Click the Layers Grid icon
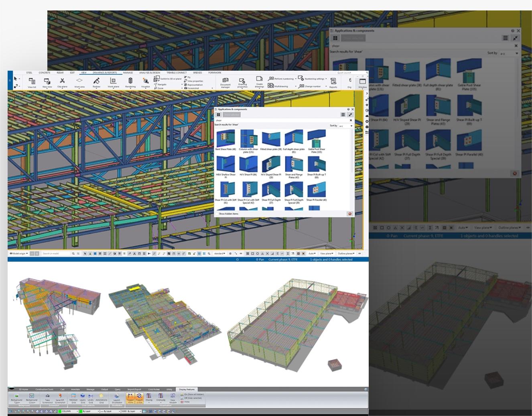This screenshot has height=416, width=532. pos(82,396)
